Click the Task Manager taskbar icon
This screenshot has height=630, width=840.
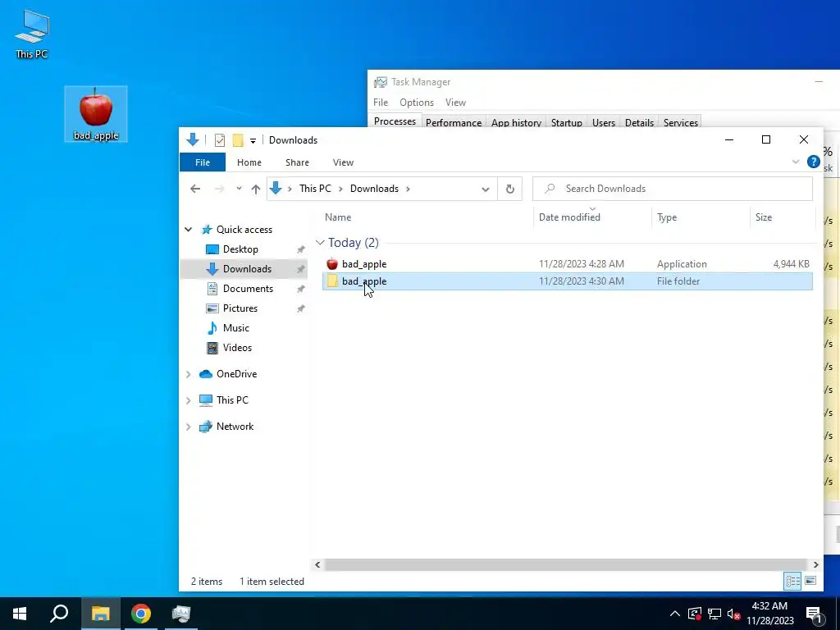pyautogui.click(x=181, y=614)
